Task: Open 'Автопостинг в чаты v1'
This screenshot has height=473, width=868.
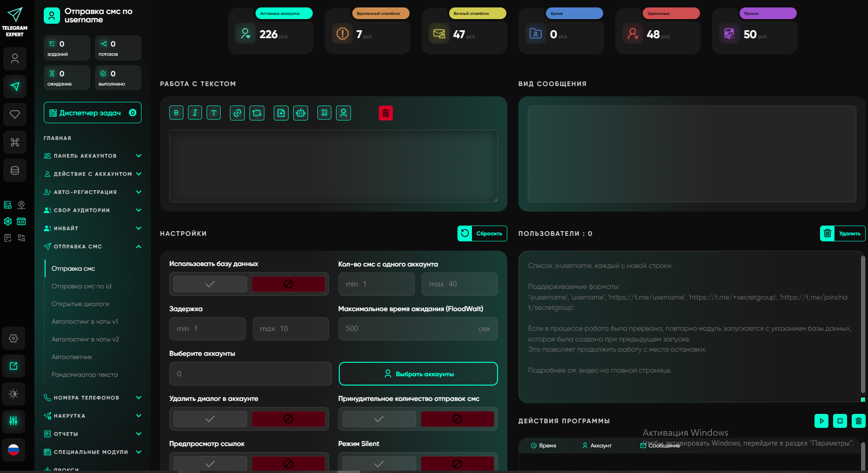Action: tap(85, 321)
